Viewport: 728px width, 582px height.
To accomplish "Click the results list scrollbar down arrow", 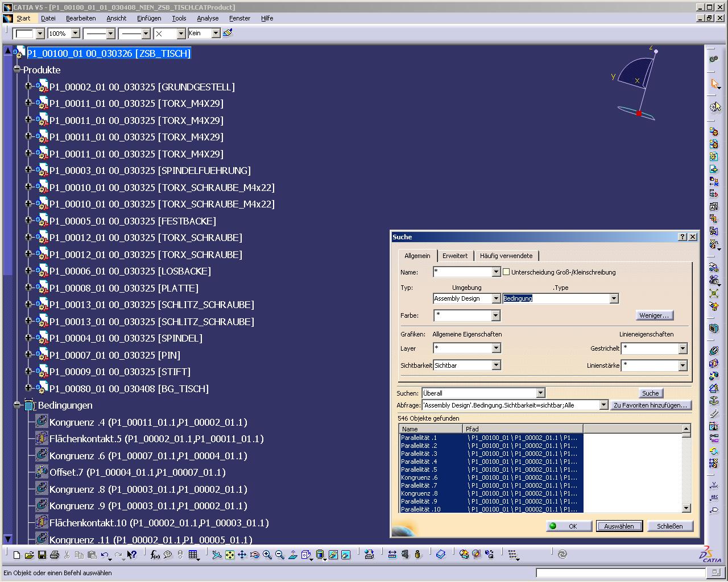I will 686,508.
